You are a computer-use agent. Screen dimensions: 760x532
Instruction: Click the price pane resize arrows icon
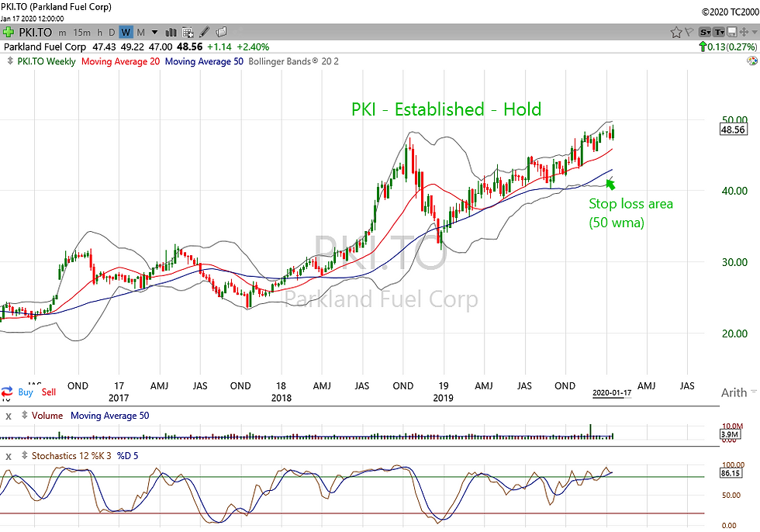pos(10,61)
